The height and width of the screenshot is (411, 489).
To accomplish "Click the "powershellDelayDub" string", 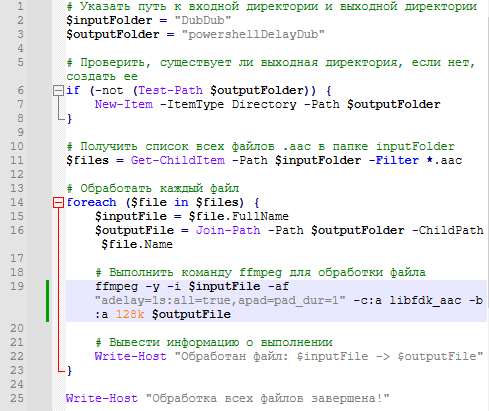I will (x=253, y=34).
